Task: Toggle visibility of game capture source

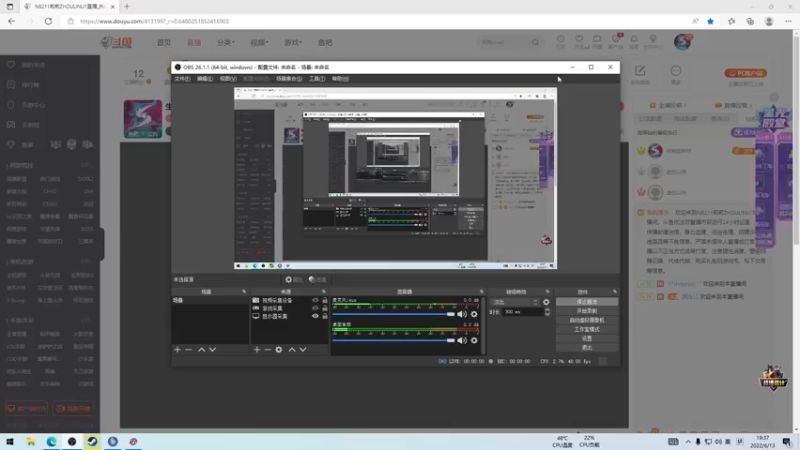Action: pos(315,308)
